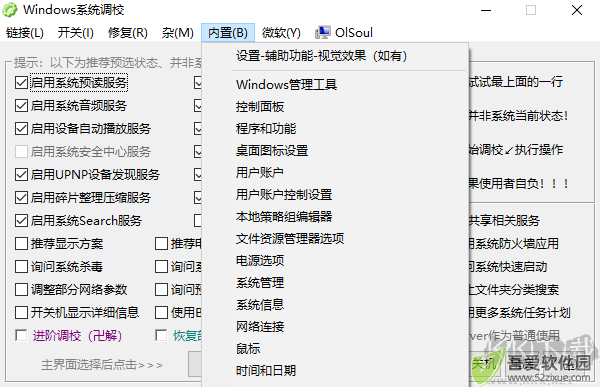Open 系统管理 menu item
Image resolution: width=600 pixels, height=387 pixels.
(335, 282)
